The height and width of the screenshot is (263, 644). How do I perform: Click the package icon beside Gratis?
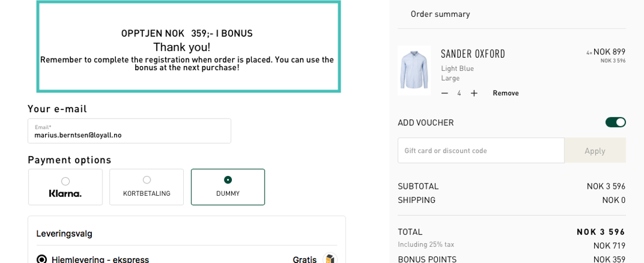pos(330,259)
